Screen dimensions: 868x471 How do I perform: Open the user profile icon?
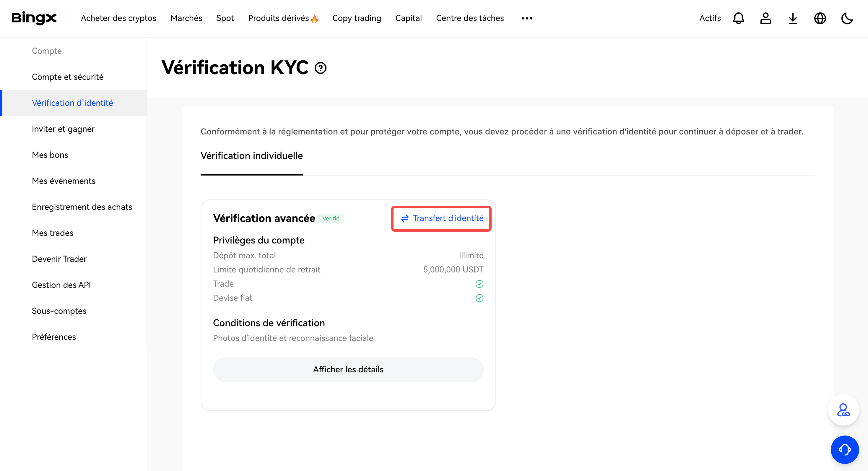pos(765,18)
